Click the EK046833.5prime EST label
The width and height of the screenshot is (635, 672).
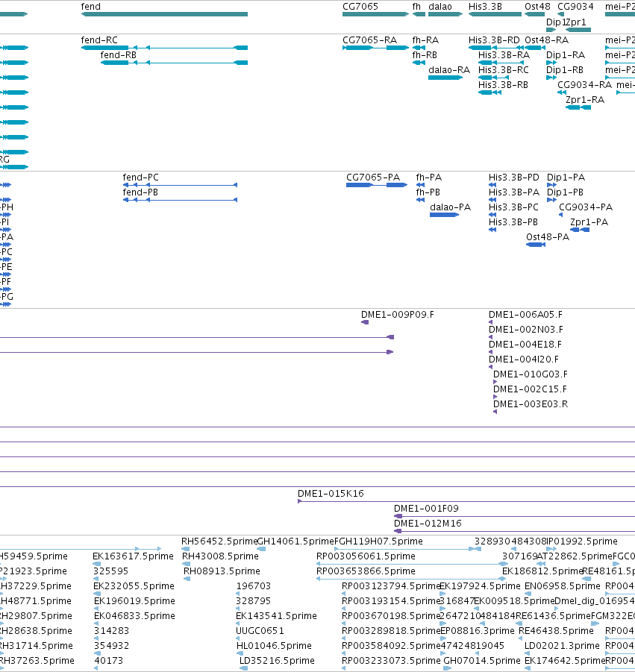(134, 616)
